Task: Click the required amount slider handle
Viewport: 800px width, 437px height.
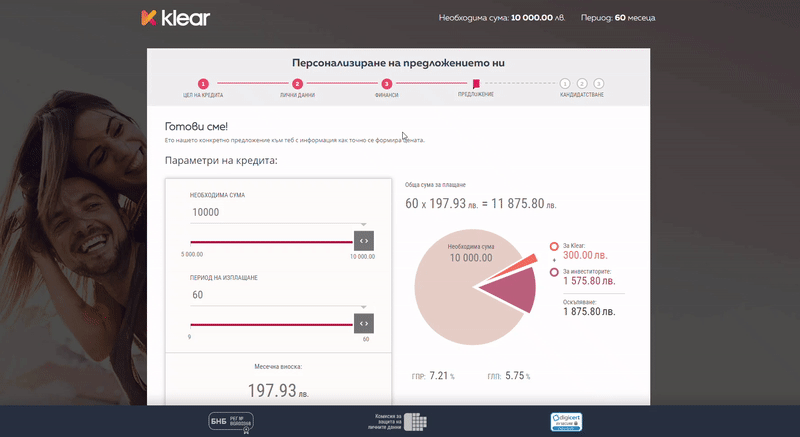Action: click(x=364, y=240)
